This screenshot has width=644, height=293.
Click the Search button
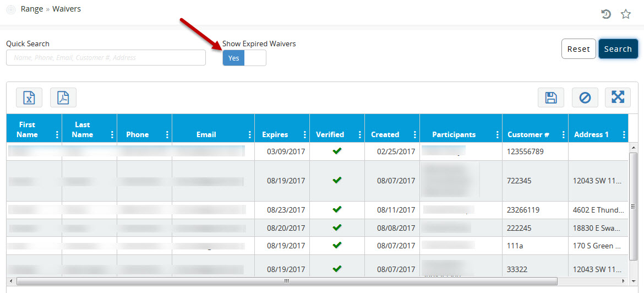pos(618,49)
